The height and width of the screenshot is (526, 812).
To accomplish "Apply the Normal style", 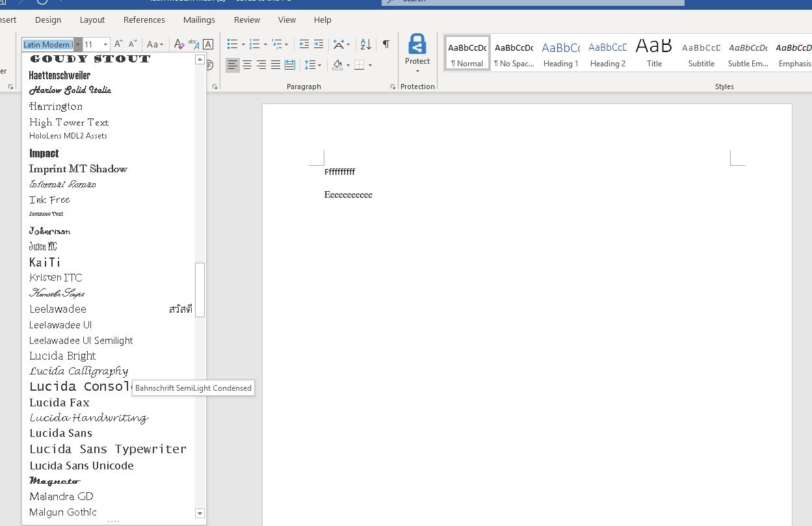I will point(467,53).
